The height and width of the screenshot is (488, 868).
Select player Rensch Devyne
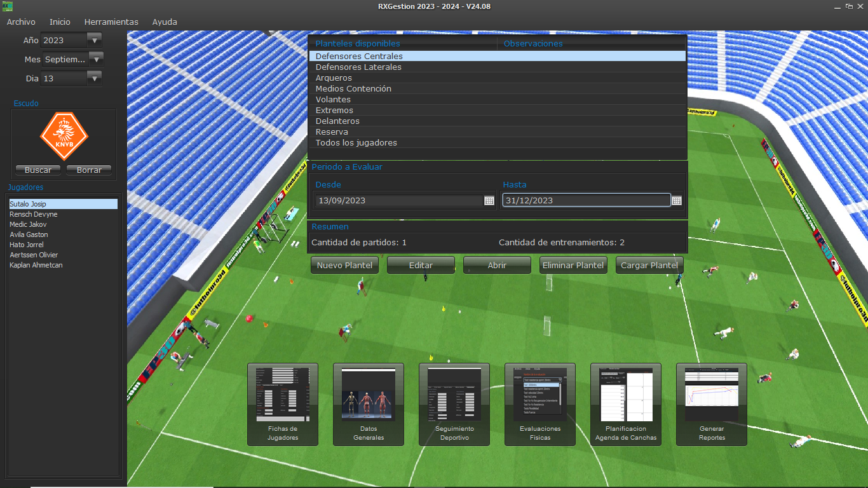click(63, 214)
